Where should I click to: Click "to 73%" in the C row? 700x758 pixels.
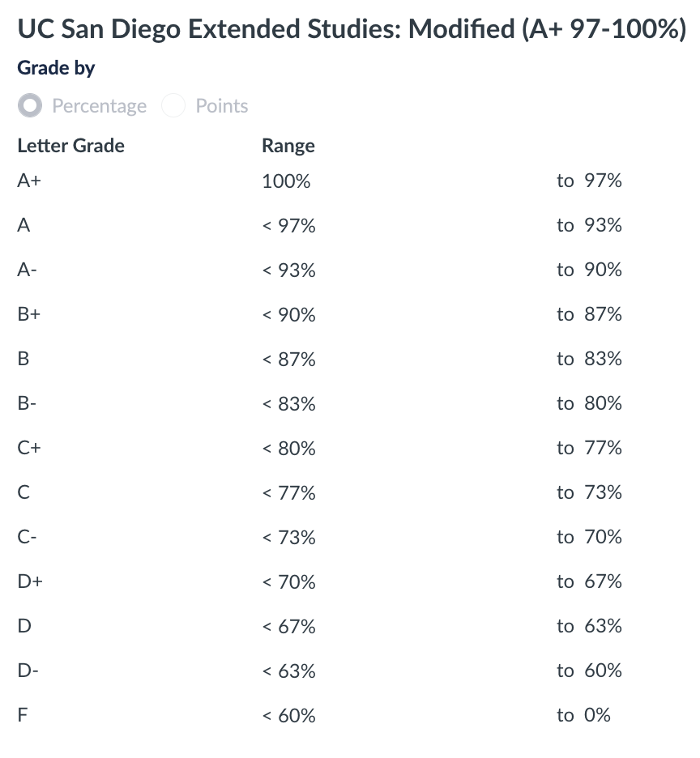coord(589,492)
